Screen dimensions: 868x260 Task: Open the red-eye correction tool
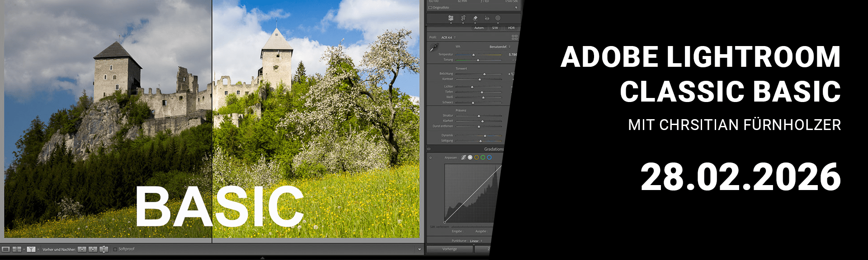point(487,18)
